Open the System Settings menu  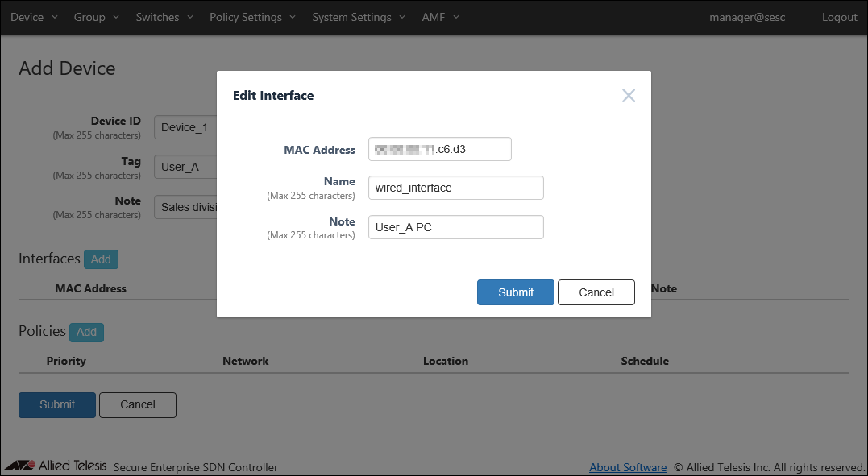point(358,17)
